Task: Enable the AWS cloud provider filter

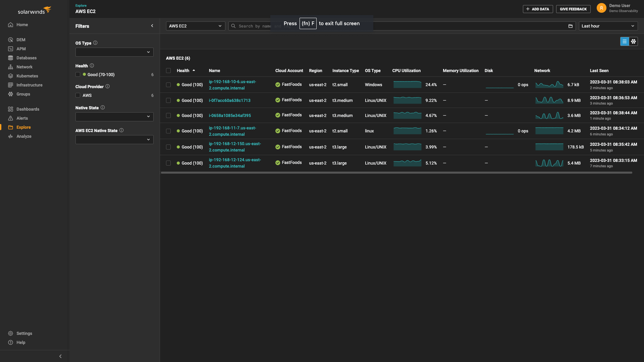Action: click(78, 95)
